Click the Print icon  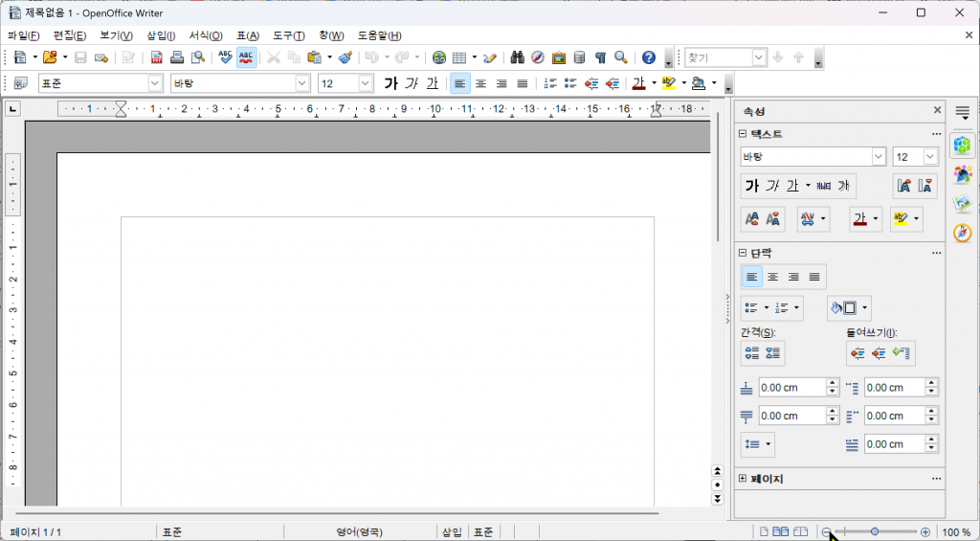tap(177, 57)
